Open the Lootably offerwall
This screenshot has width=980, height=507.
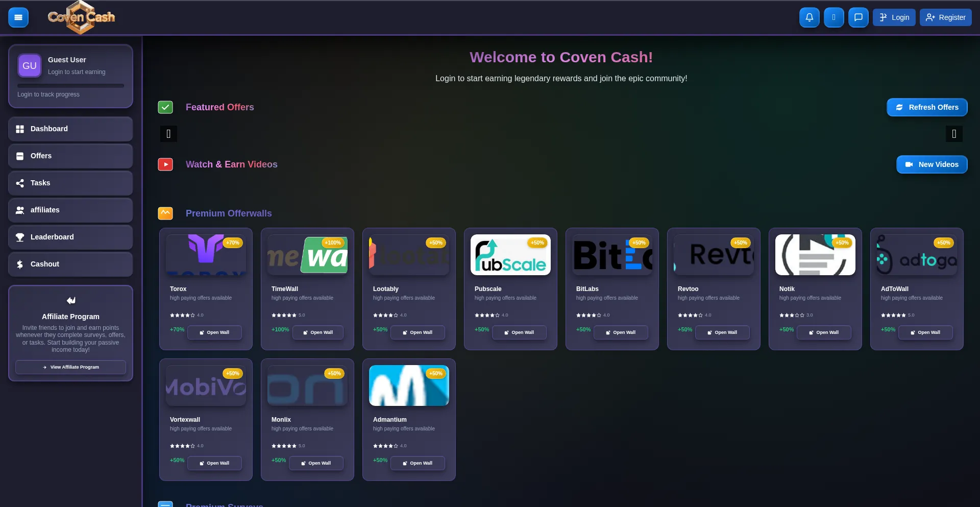418,332
